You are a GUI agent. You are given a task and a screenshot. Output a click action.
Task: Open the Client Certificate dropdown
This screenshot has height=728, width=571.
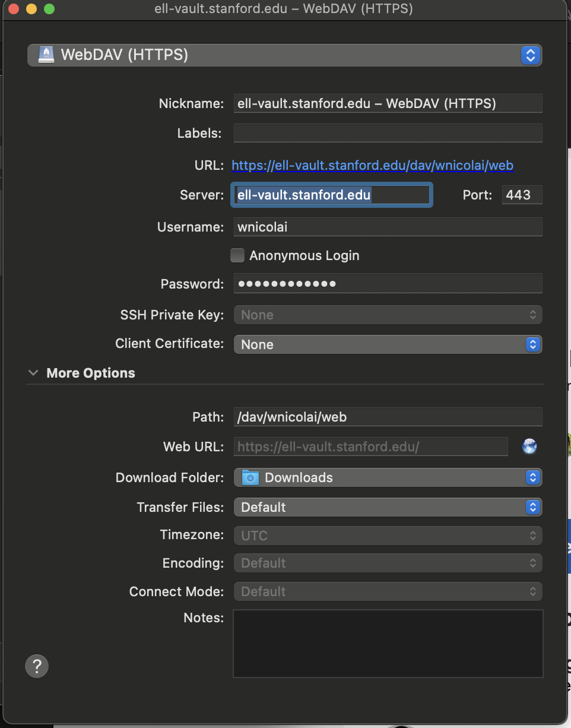pyautogui.click(x=388, y=344)
